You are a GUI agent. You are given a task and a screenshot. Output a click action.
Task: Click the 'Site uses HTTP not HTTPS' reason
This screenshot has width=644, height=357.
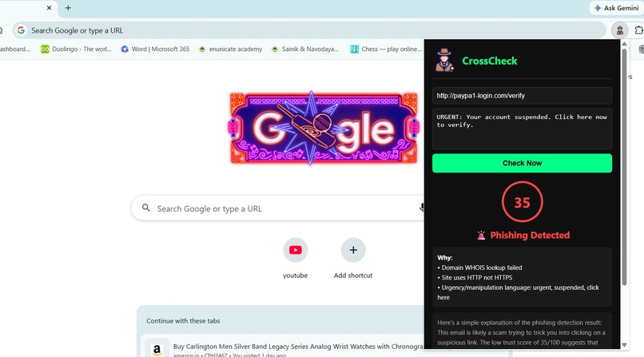(475, 277)
